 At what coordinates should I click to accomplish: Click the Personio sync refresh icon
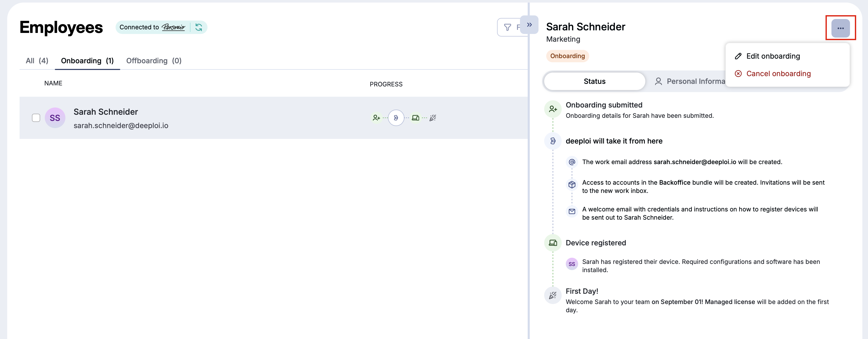coord(199,27)
